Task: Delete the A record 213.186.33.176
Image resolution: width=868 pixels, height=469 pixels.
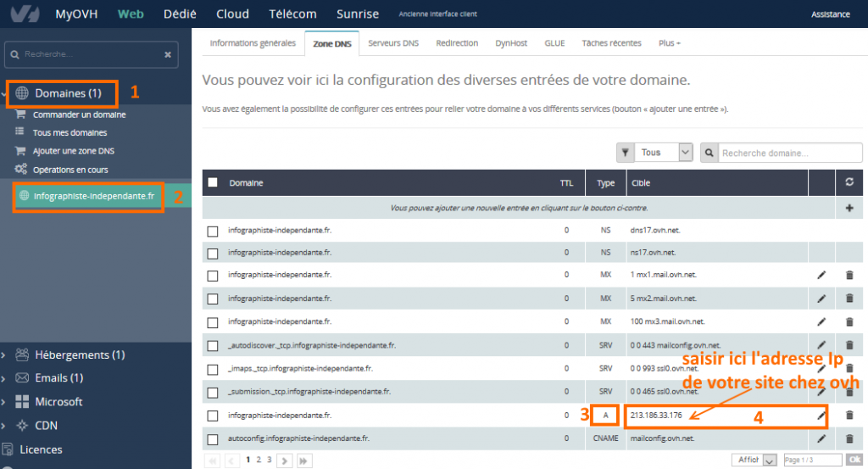Action: (x=849, y=416)
